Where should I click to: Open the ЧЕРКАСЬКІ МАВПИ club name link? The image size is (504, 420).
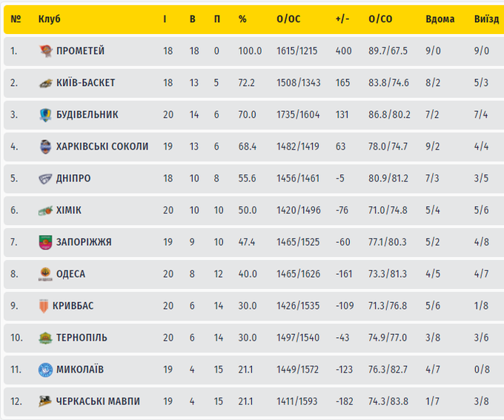point(98,401)
